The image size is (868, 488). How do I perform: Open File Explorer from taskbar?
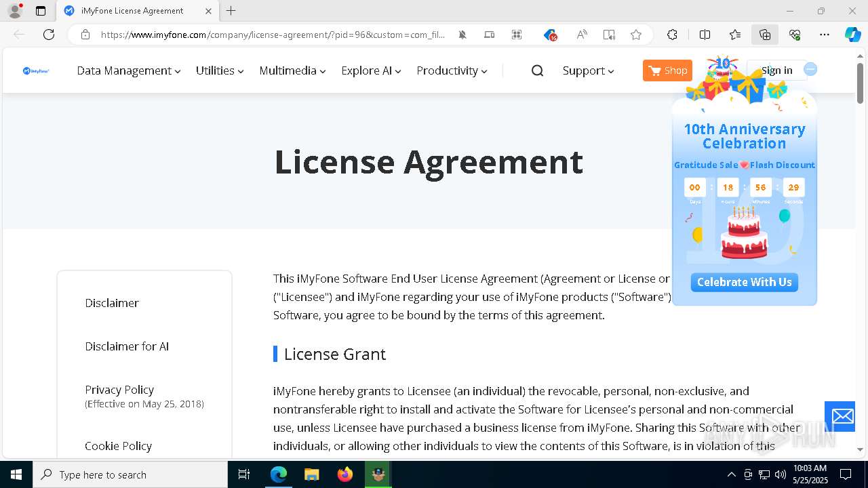311,474
